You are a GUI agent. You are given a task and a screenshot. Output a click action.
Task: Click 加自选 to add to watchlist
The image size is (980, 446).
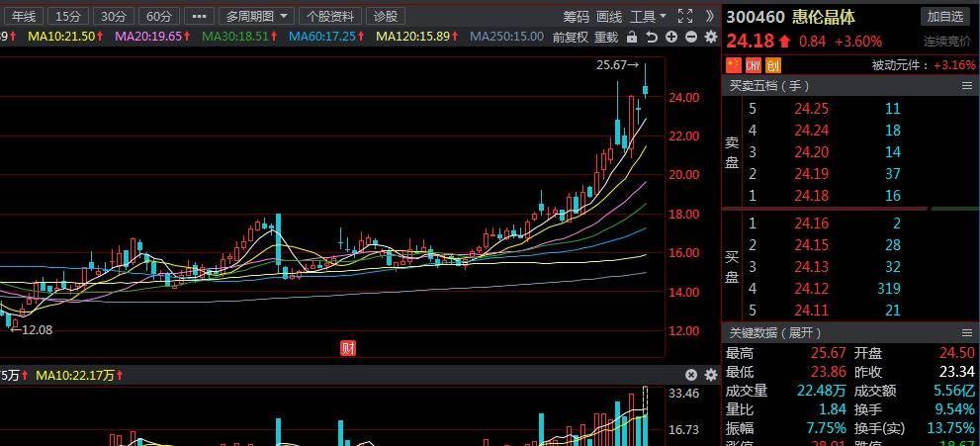coord(945,16)
